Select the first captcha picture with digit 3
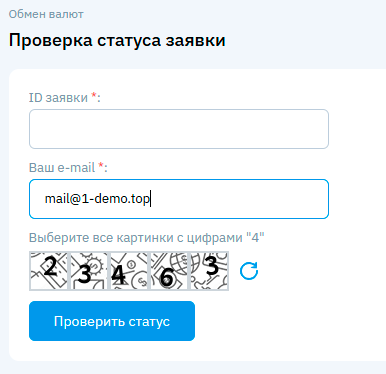Image resolution: width=386 pixels, height=374 pixels. click(89, 271)
